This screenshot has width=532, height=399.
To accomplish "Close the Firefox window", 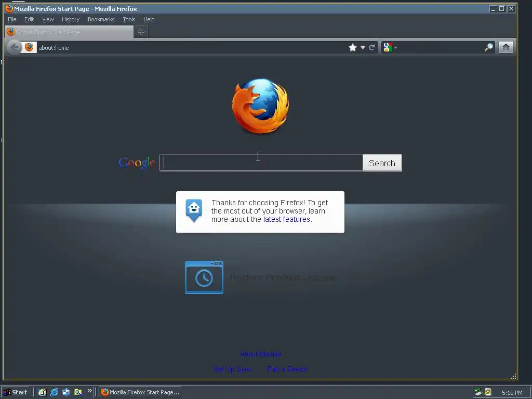I will [x=511, y=9].
